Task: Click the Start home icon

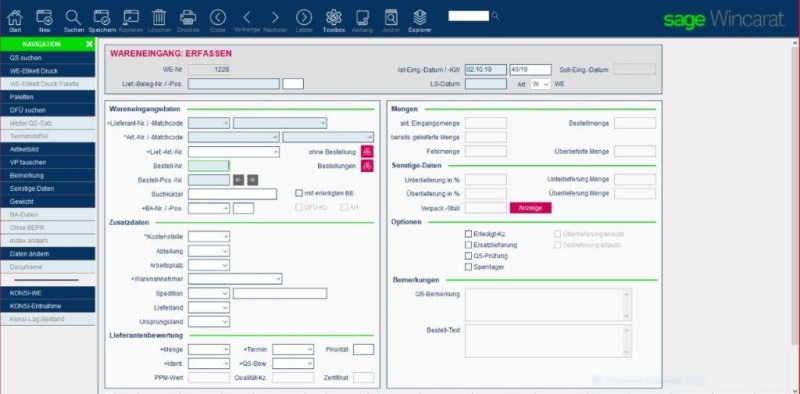Action: (15, 18)
